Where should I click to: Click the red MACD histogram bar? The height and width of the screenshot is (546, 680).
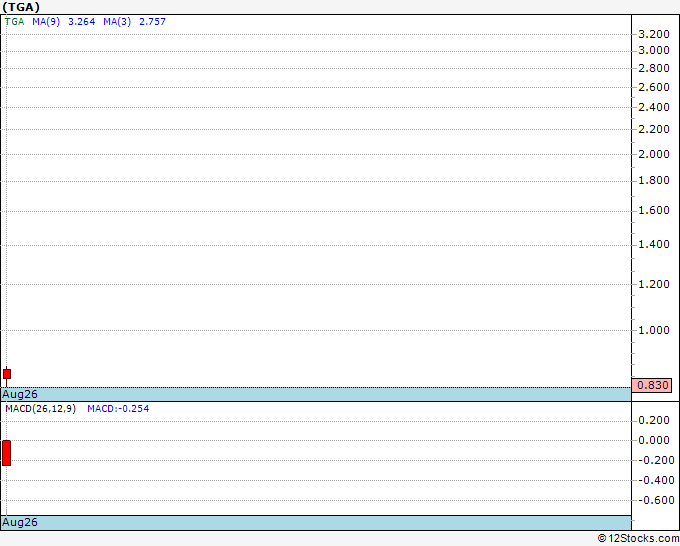pyautogui.click(x=7, y=453)
